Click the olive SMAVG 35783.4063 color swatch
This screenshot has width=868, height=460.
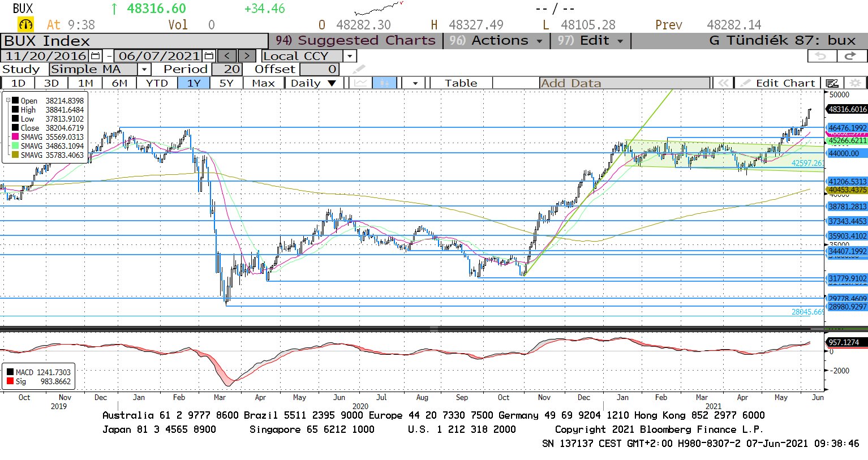15,155
